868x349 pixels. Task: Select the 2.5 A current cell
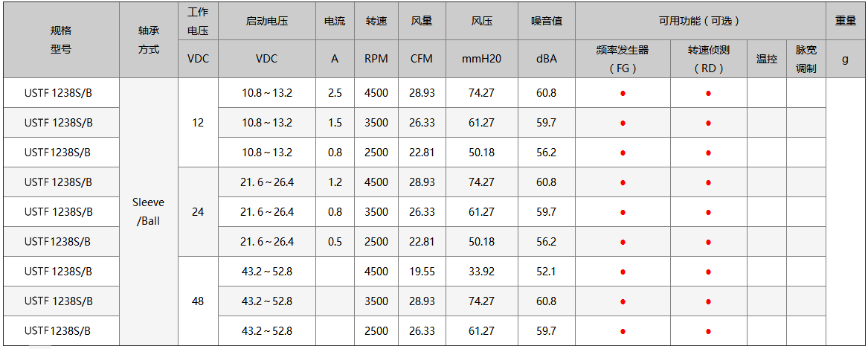[x=335, y=93]
